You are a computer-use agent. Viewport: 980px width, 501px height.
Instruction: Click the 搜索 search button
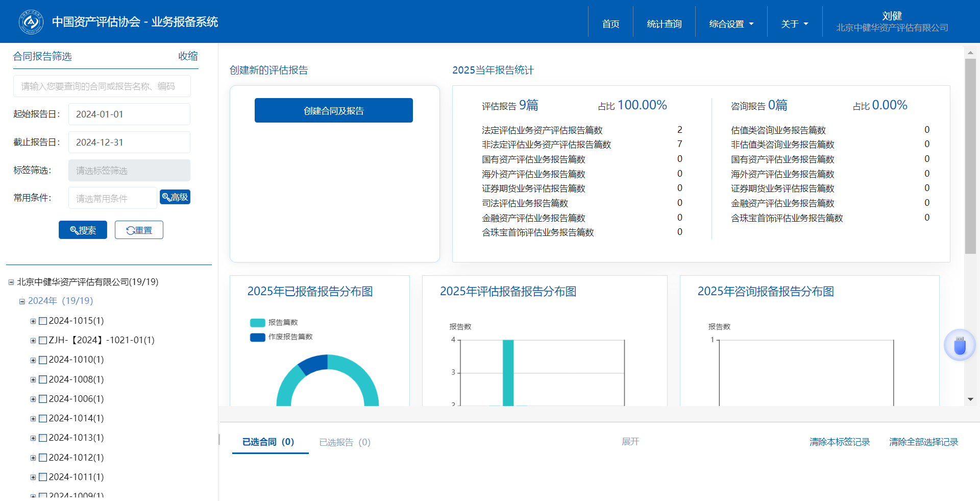[x=83, y=230]
